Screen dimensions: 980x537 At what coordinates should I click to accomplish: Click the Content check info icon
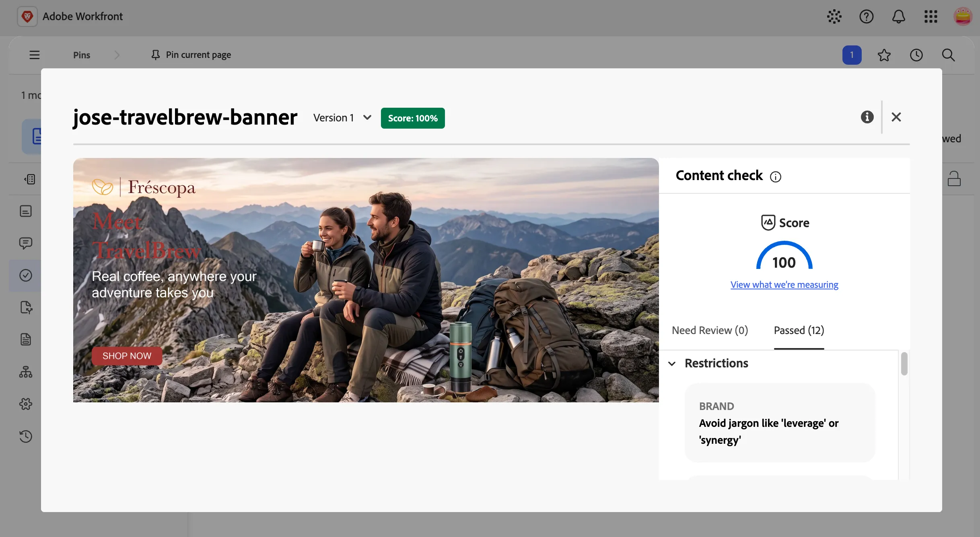click(775, 177)
